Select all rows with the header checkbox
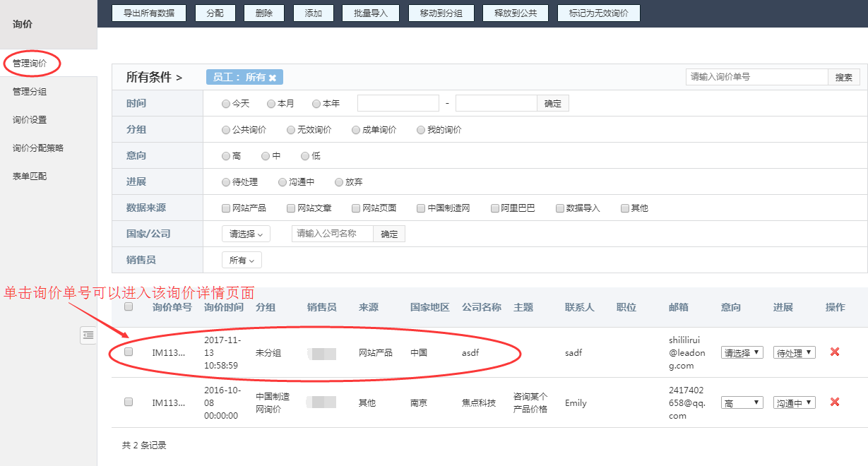This screenshot has height=466, width=868. (x=129, y=307)
